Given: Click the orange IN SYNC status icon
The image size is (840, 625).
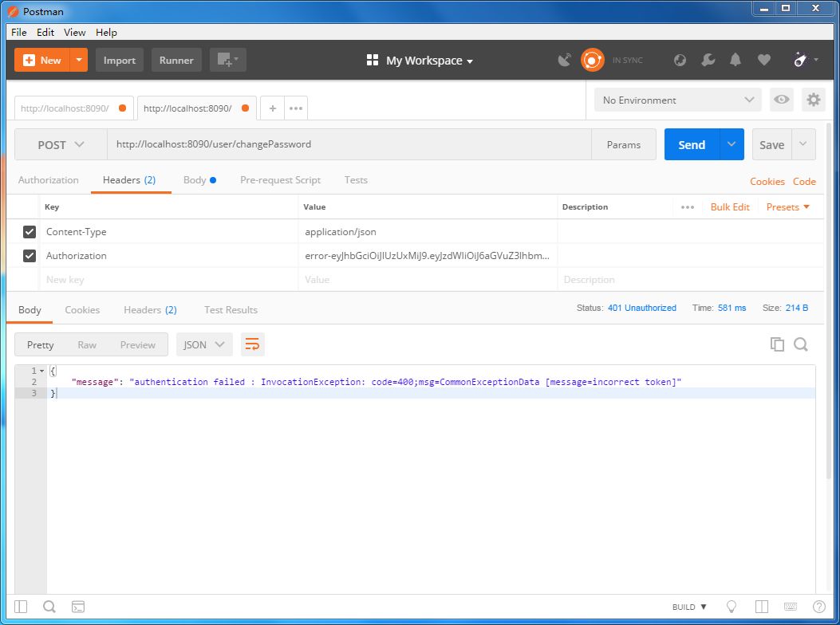Looking at the screenshot, I should (592, 60).
